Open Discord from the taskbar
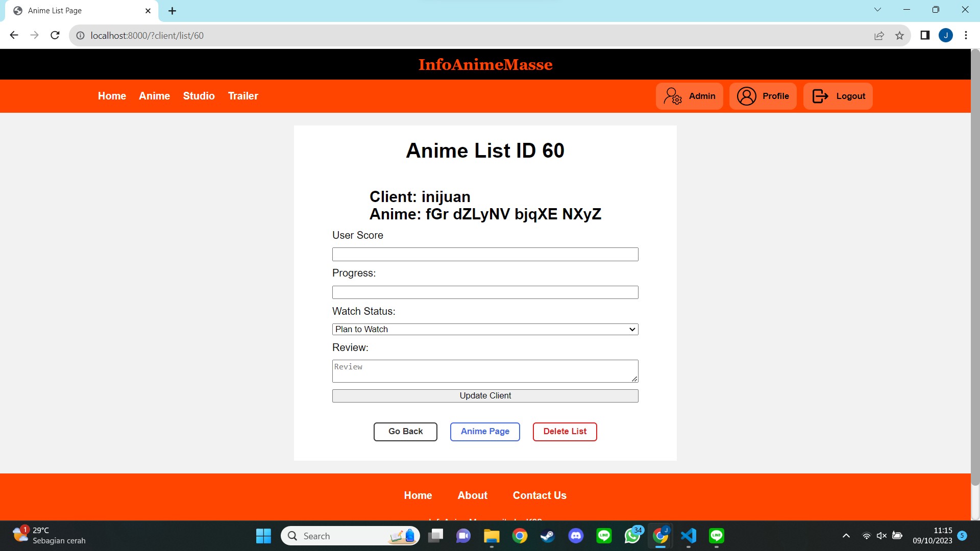The height and width of the screenshot is (551, 980). pyautogui.click(x=576, y=536)
